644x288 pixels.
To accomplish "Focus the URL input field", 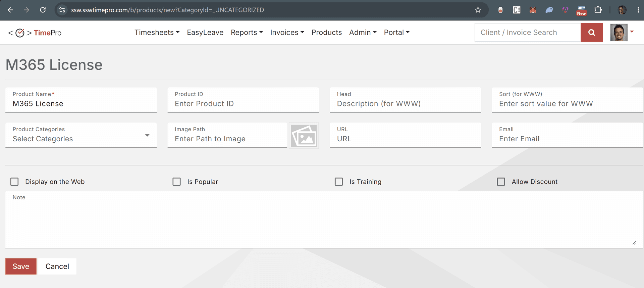I will [406, 135].
